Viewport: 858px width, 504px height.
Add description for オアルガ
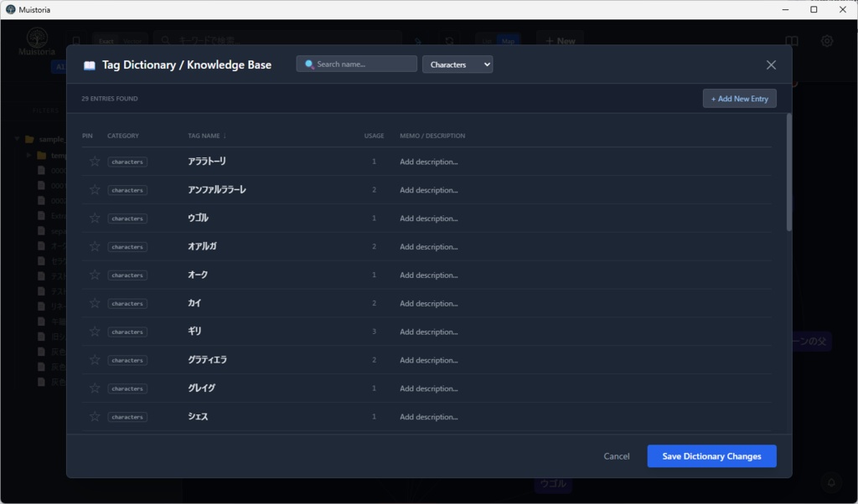[x=429, y=247]
